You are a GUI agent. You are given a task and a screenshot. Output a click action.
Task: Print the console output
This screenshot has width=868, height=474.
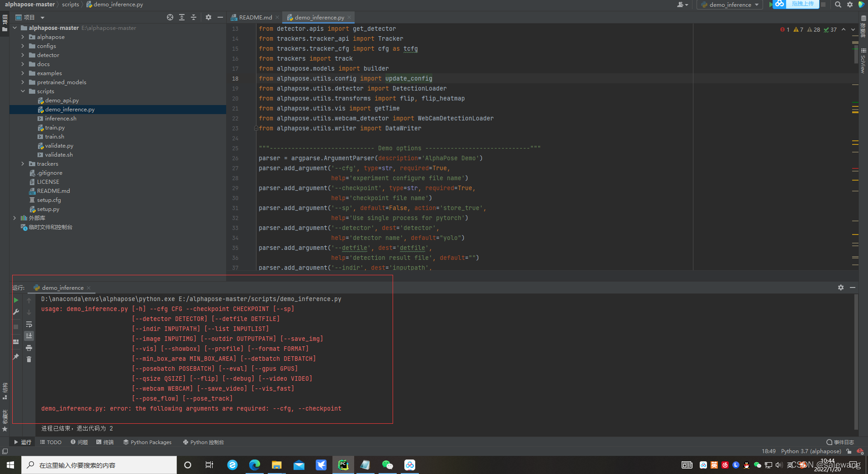[29, 348]
